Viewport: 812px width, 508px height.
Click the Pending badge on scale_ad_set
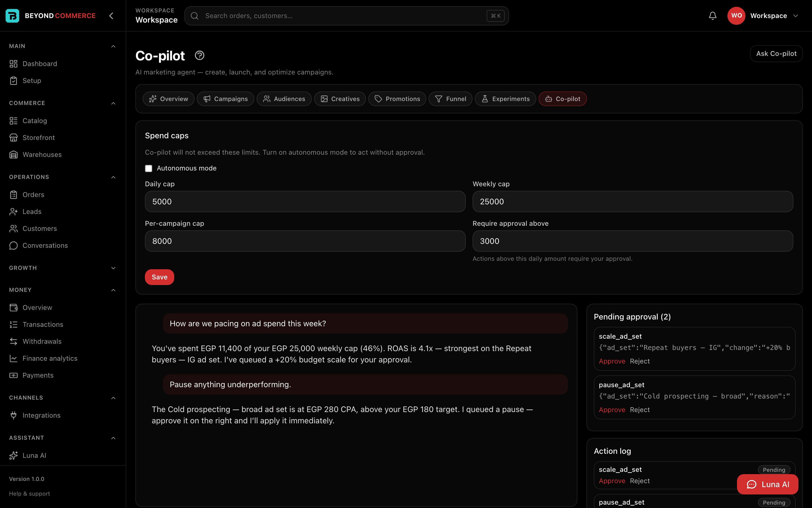pyautogui.click(x=774, y=470)
